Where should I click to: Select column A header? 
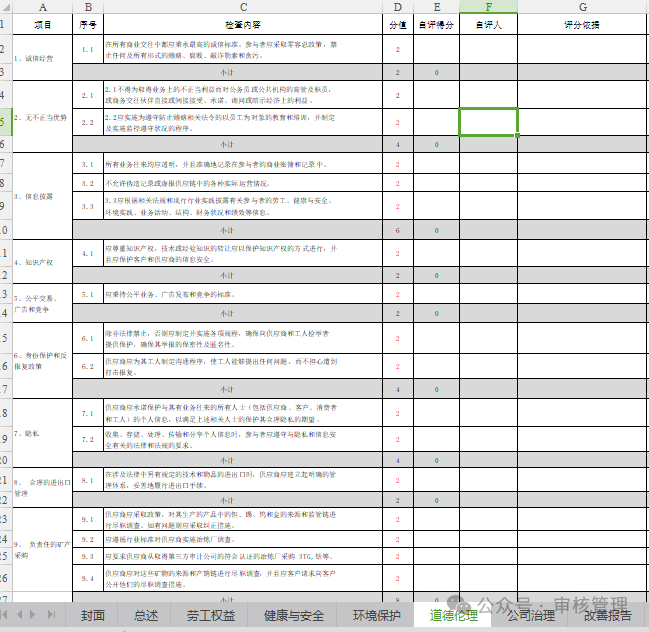pyautogui.click(x=43, y=7)
